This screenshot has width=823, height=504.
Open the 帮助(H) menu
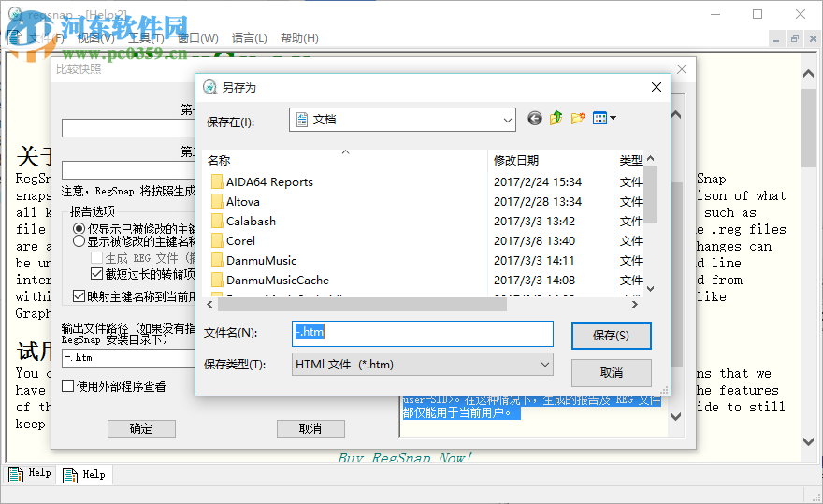(299, 38)
